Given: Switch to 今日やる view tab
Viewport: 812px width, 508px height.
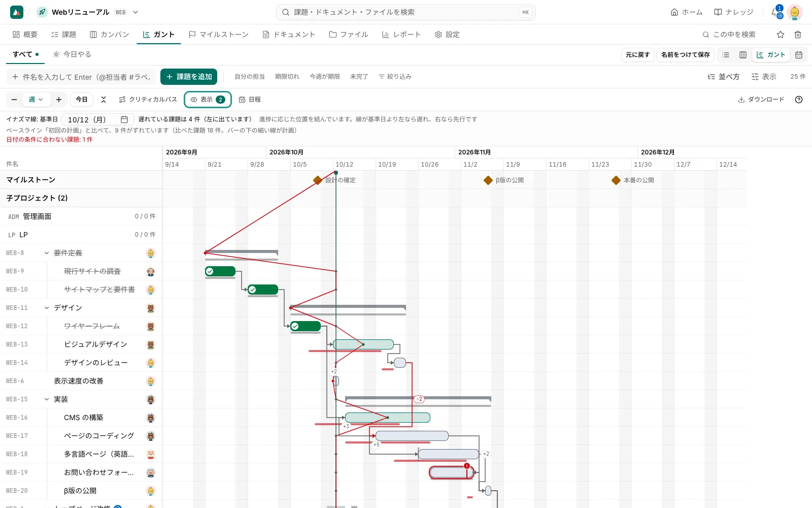Looking at the screenshot, I should (x=72, y=54).
